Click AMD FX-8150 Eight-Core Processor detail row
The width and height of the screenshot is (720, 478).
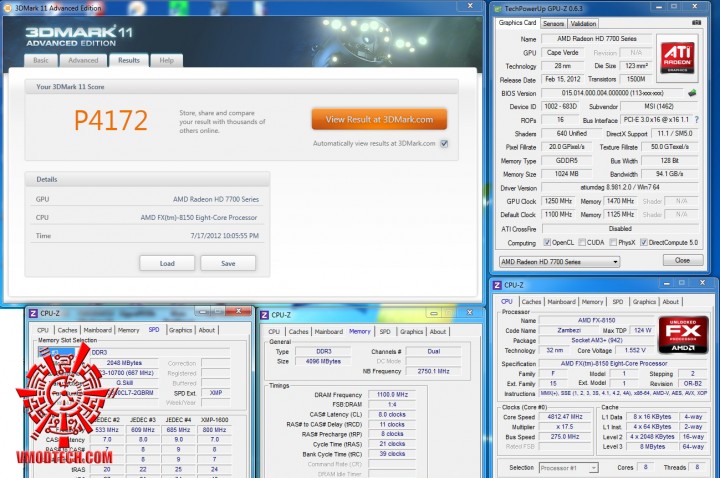[147, 217]
